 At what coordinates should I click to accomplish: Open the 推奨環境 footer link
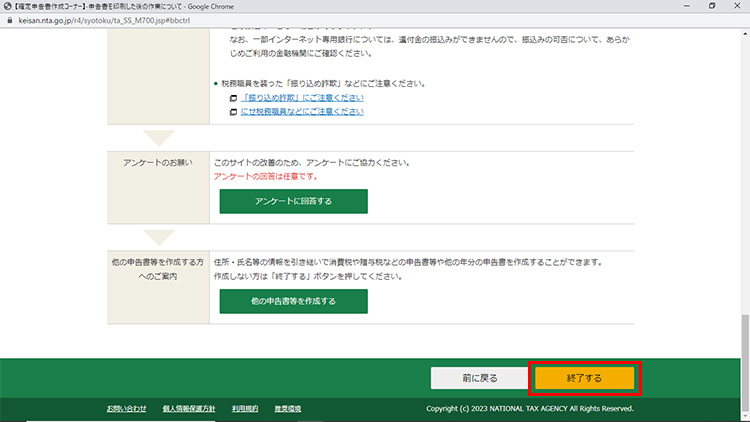coord(288,409)
